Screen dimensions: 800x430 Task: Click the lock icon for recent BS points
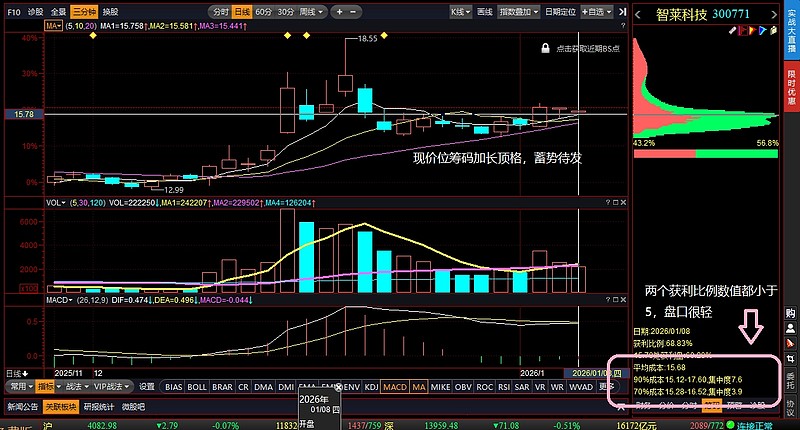click(x=545, y=47)
